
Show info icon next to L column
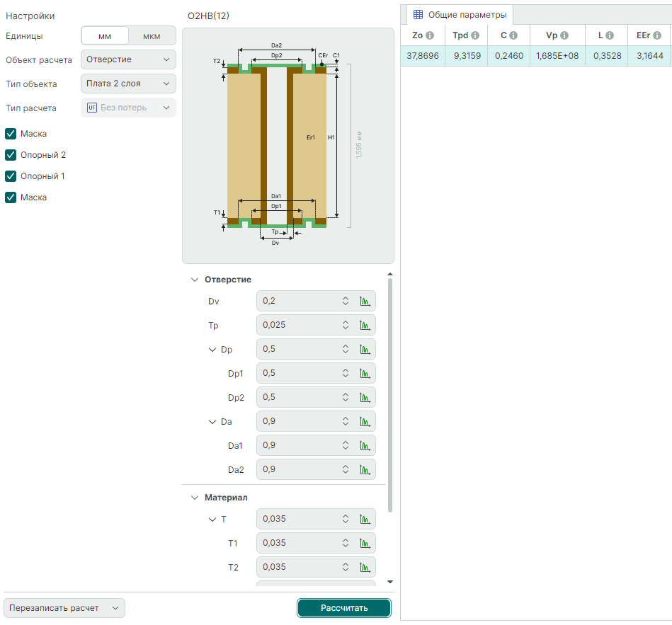click(610, 35)
